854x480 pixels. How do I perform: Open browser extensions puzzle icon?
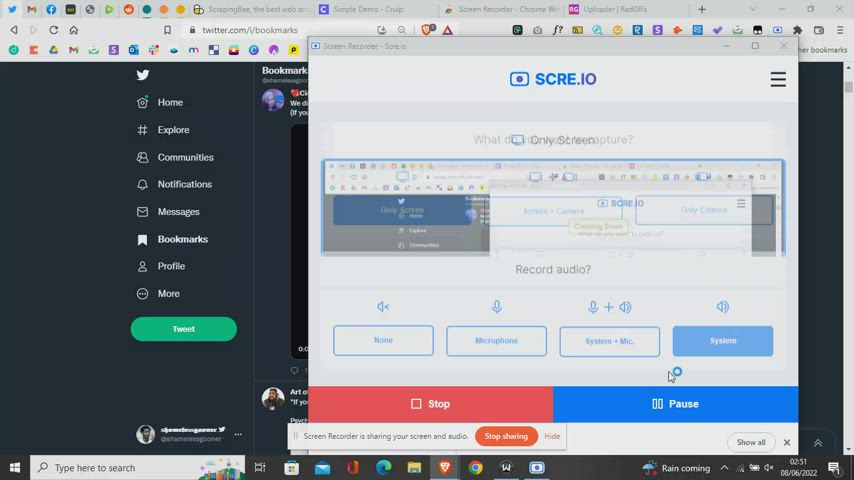click(797, 30)
